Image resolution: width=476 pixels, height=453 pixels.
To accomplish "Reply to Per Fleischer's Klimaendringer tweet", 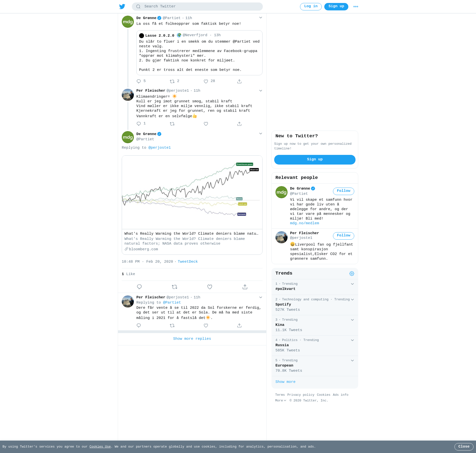I will coord(139,124).
